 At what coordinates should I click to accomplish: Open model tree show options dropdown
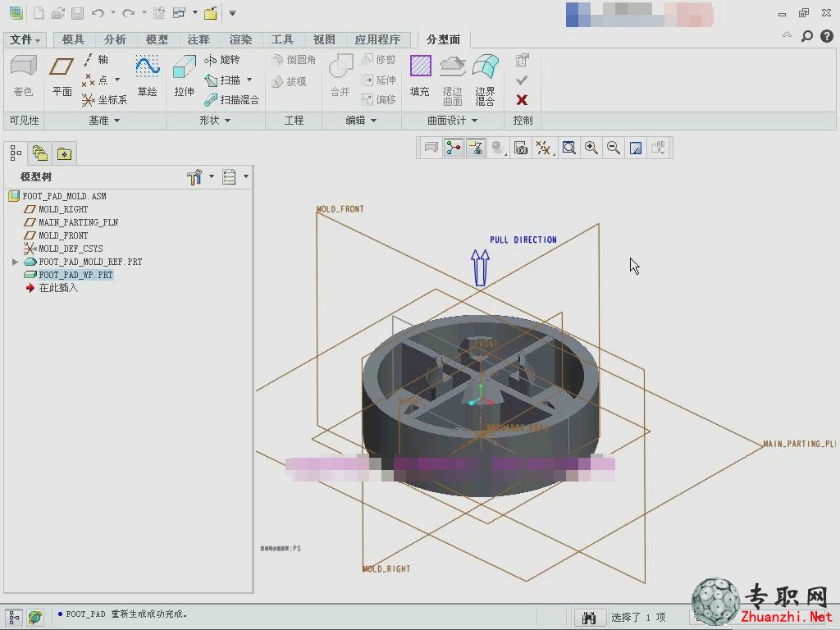click(x=246, y=176)
